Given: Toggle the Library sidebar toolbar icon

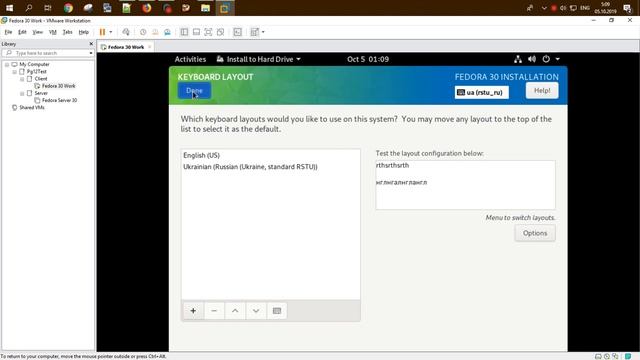Looking at the screenshot, I should [x=184, y=32].
